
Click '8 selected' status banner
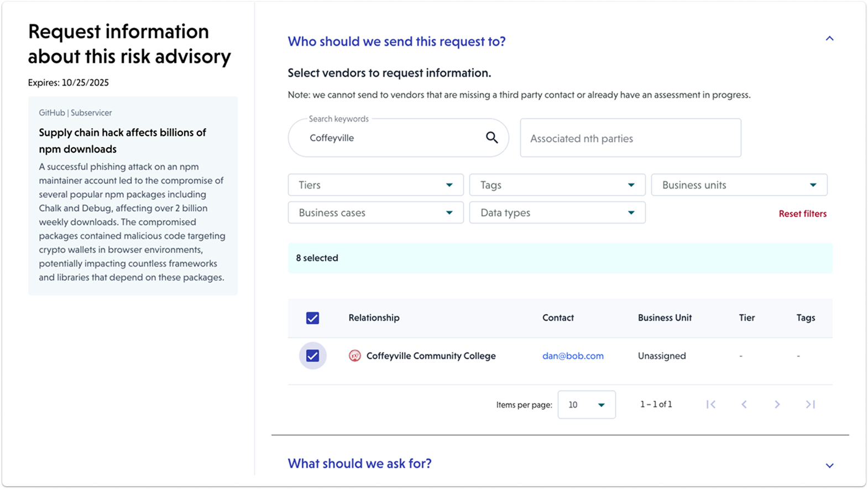pyautogui.click(x=560, y=258)
